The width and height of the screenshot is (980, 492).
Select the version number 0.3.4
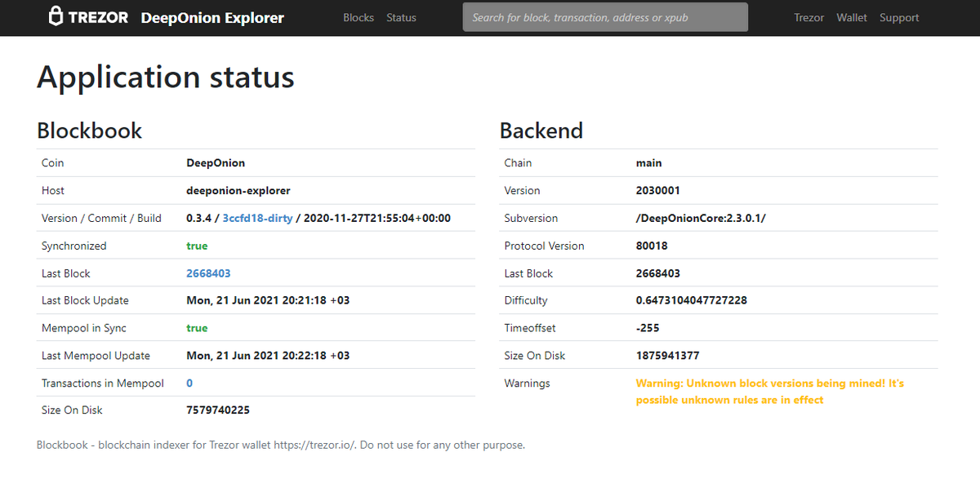(198, 218)
